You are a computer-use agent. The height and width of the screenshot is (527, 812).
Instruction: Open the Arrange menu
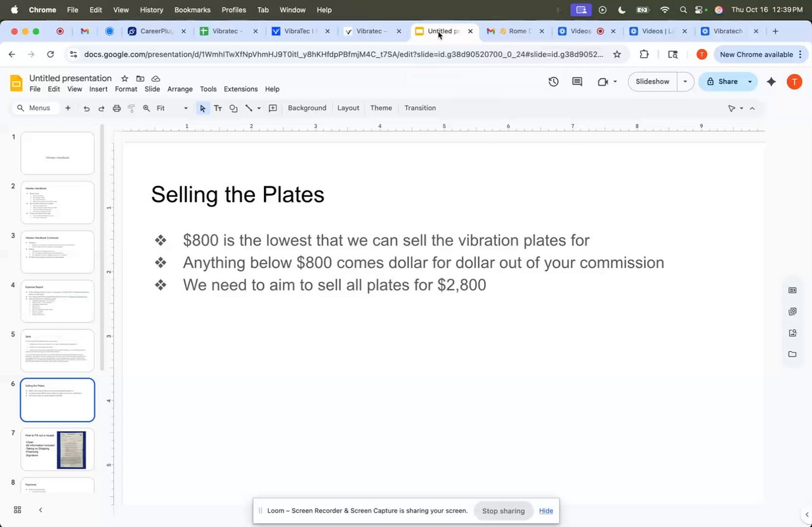(x=180, y=90)
